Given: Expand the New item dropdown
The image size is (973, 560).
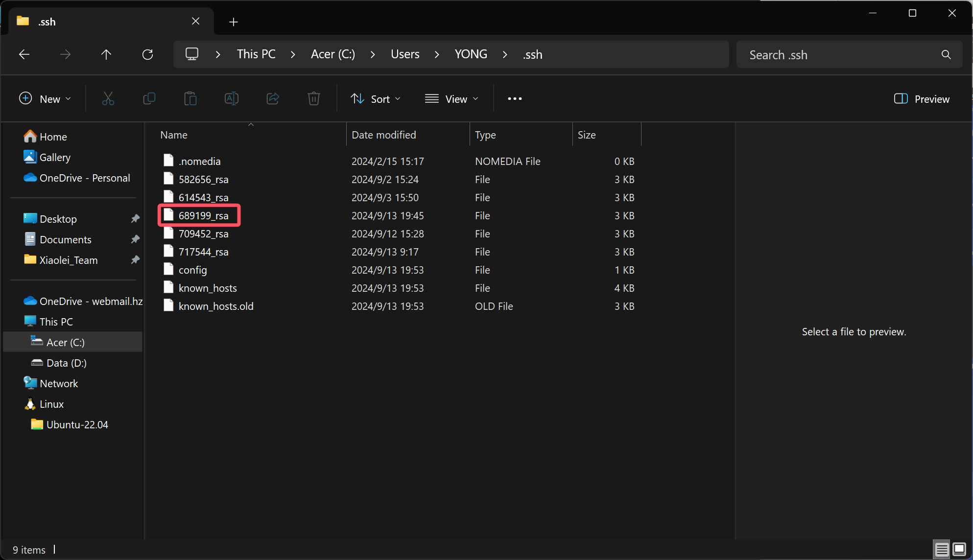Looking at the screenshot, I should click(x=45, y=99).
